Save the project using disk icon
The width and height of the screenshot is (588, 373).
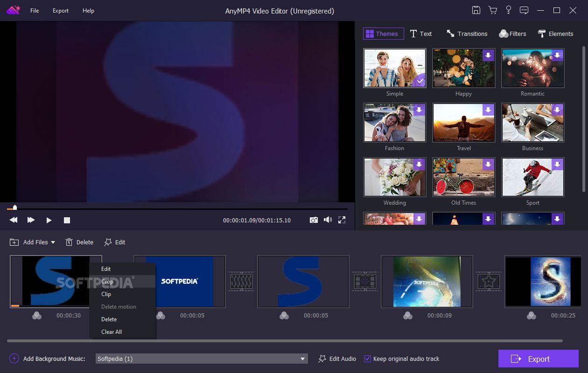476,10
